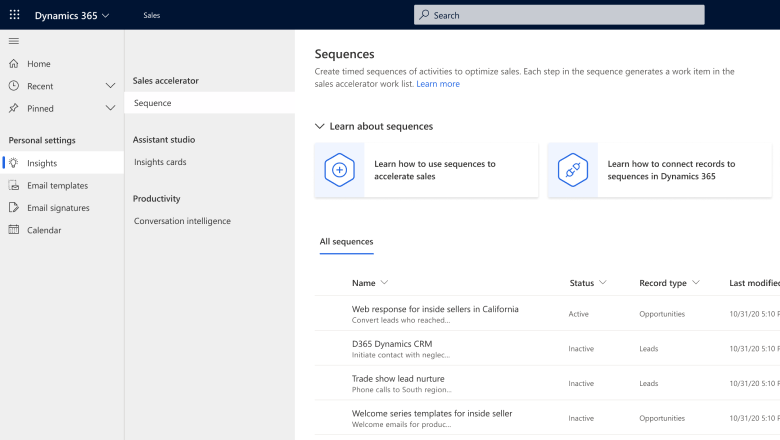Open the Status column filter dropdown

pyautogui.click(x=603, y=282)
